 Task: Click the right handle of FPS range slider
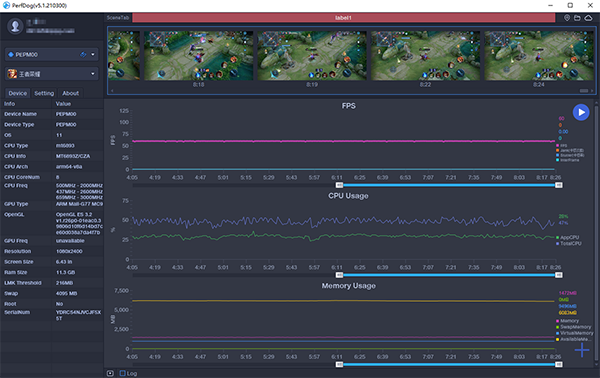point(559,185)
